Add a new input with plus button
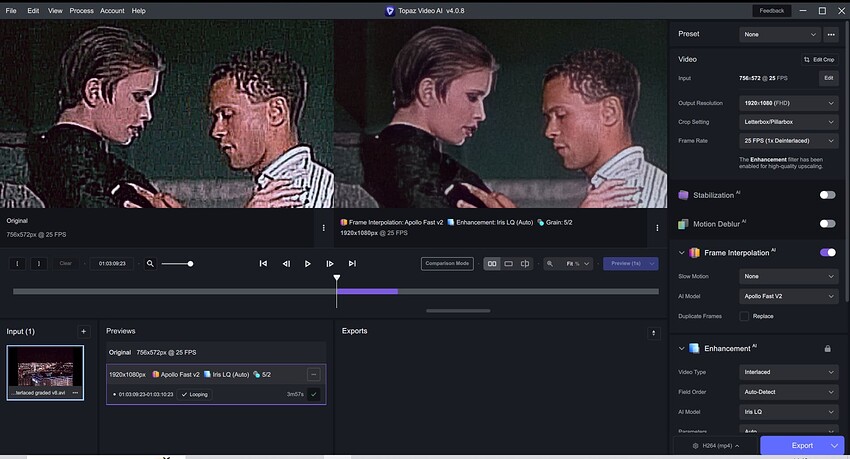 (83, 331)
